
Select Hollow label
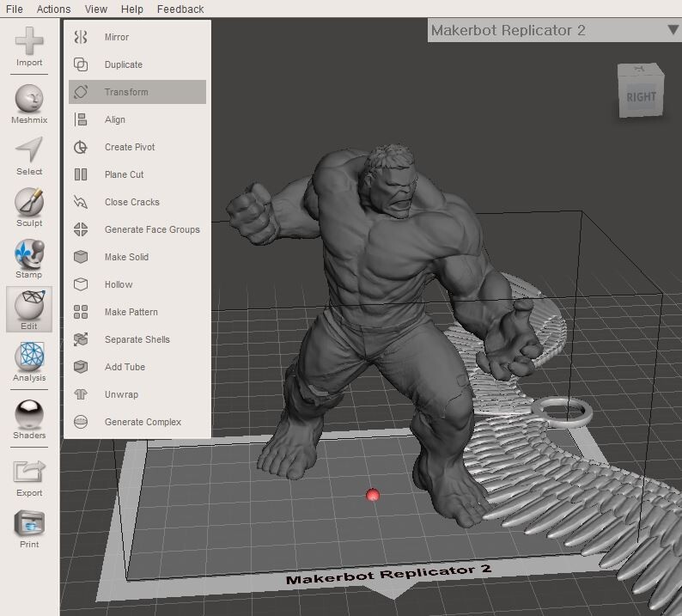pos(119,284)
